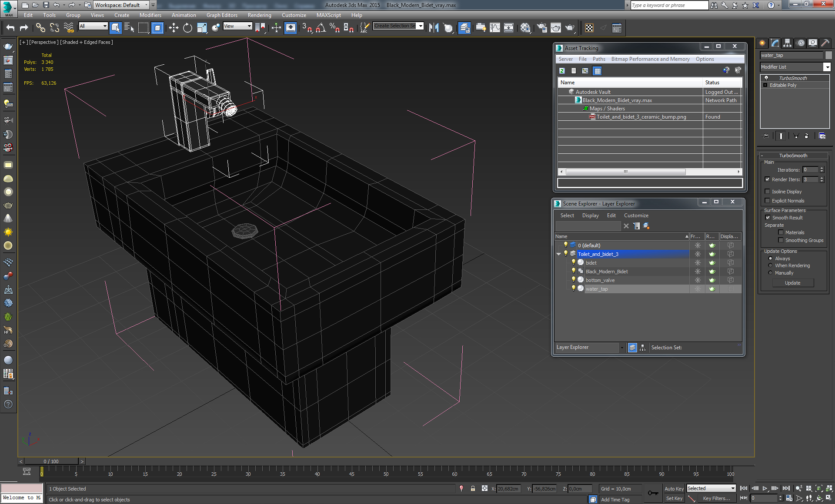
Task: Open Display menu in Scene Explorer
Action: (591, 216)
